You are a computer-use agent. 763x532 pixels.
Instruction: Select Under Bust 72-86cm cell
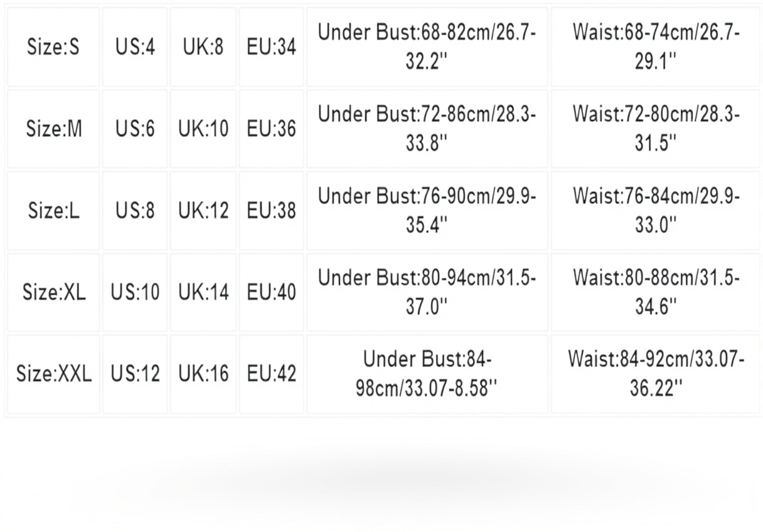click(427, 129)
